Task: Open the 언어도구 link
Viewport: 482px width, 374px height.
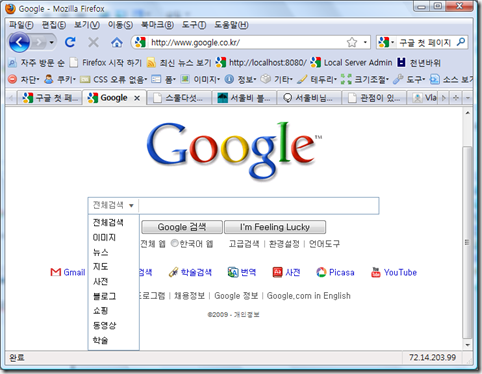Action: click(x=324, y=244)
